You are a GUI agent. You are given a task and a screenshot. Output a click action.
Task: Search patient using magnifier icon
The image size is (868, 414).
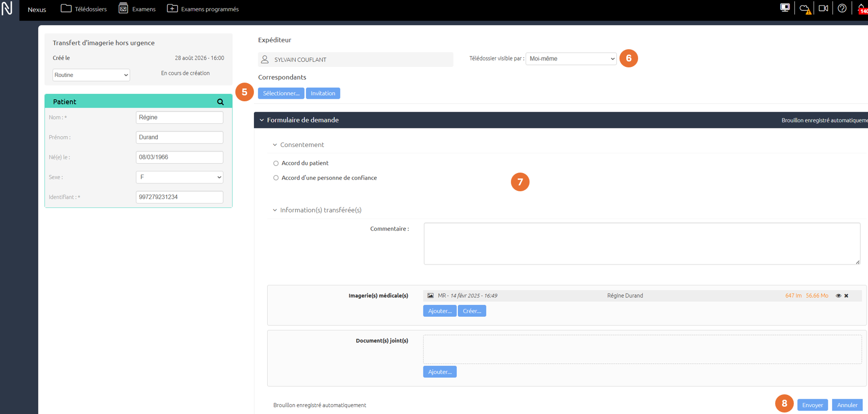coord(221,102)
